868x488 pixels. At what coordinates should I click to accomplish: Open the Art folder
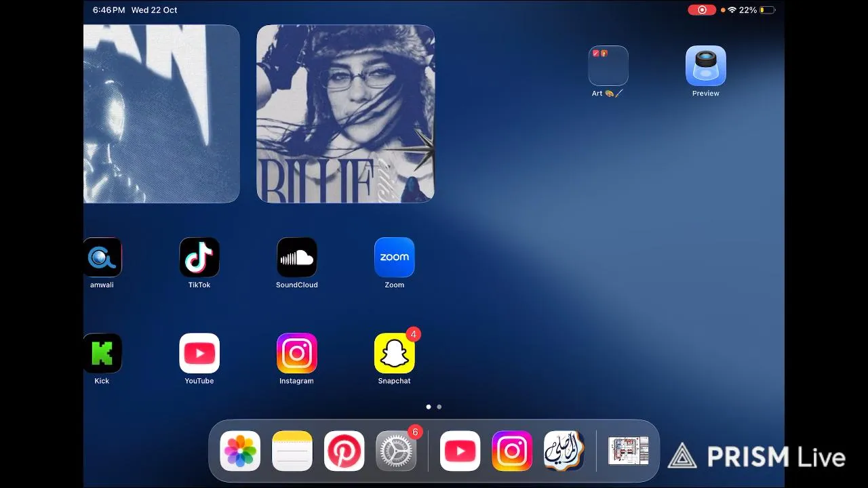pyautogui.click(x=608, y=66)
